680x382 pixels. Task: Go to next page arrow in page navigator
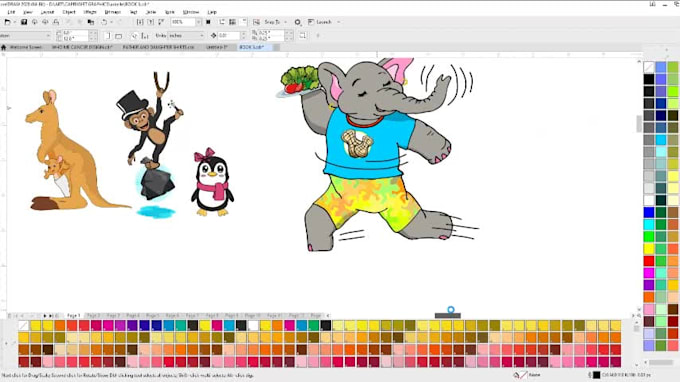tap(45, 316)
